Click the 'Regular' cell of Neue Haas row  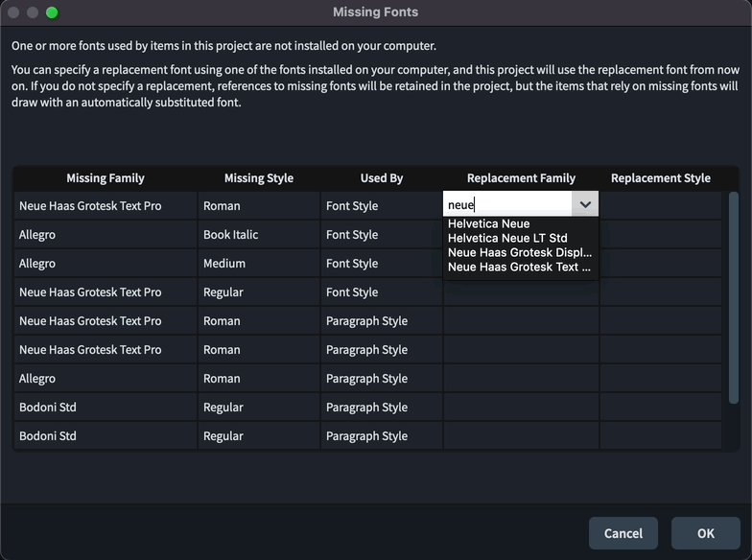click(259, 292)
